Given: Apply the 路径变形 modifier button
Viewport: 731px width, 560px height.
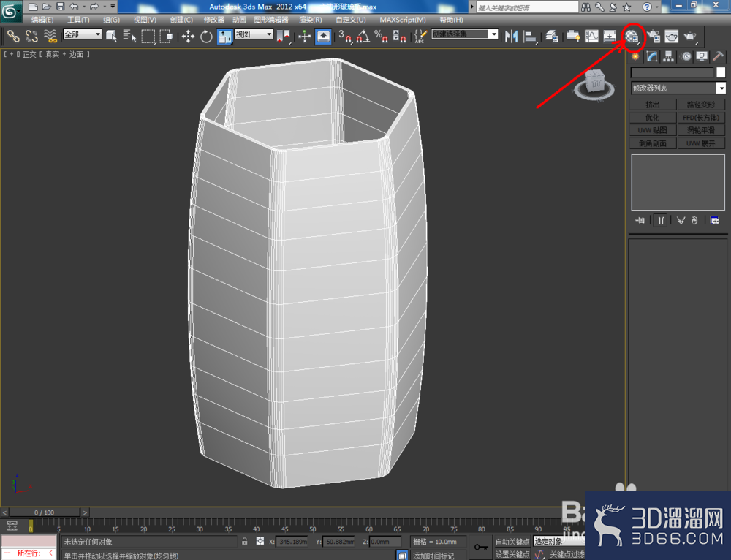Looking at the screenshot, I should [x=701, y=105].
